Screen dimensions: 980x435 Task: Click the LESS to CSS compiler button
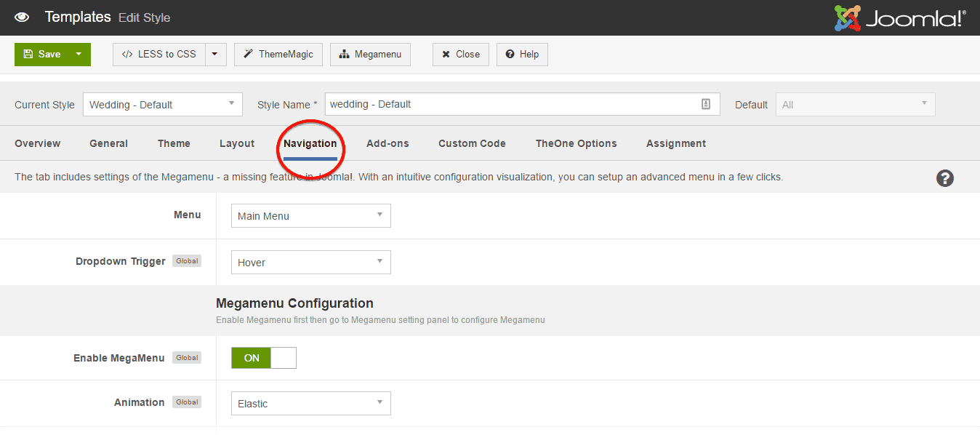point(158,54)
